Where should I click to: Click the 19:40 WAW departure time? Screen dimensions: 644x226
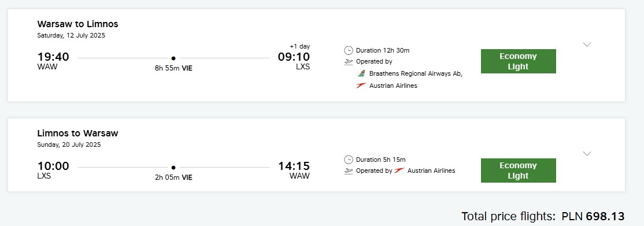53,61
